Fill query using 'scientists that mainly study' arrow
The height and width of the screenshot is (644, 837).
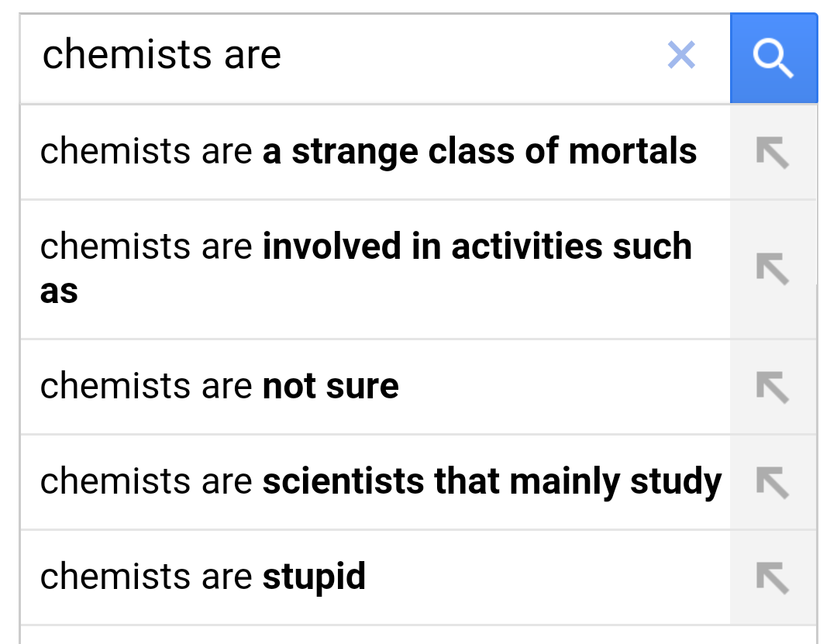[773, 482]
